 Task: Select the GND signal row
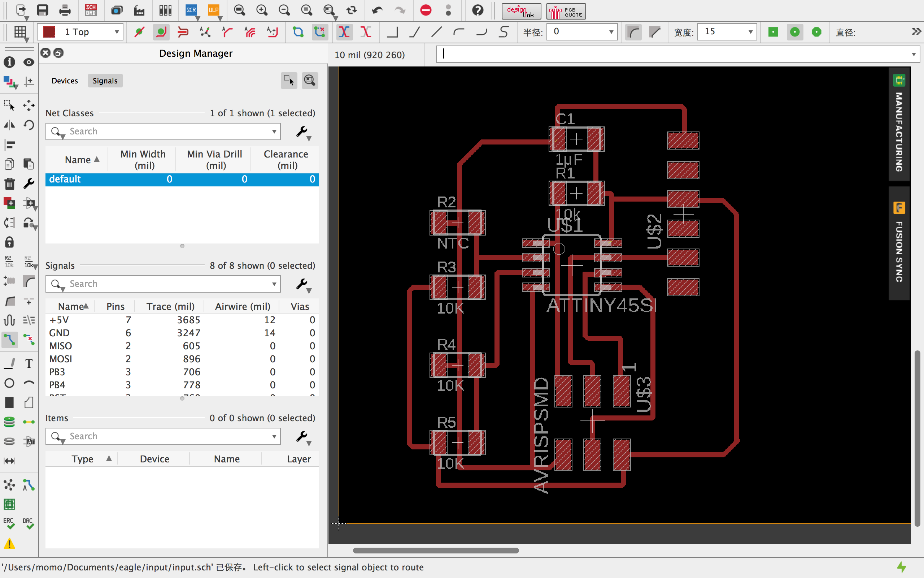(182, 333)
